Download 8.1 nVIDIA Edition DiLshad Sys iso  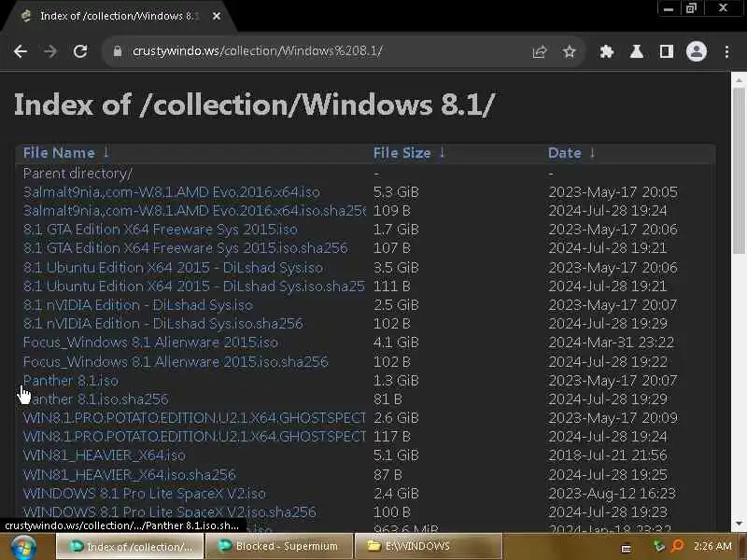138,305
